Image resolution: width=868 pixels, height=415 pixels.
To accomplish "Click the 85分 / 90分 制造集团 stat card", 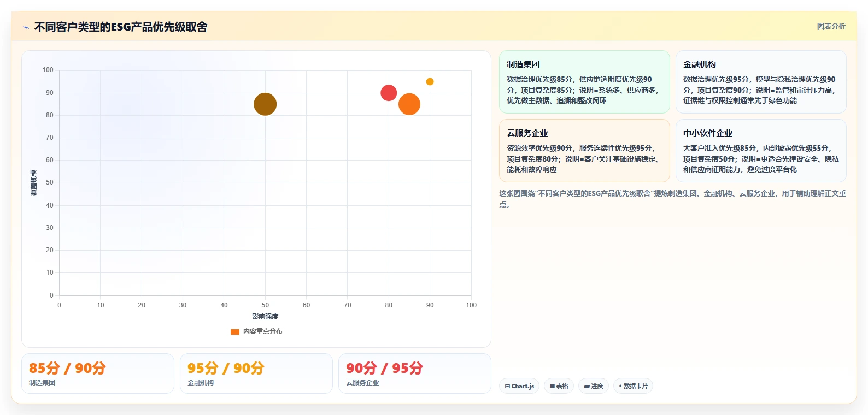I will [x=98, y=373].
